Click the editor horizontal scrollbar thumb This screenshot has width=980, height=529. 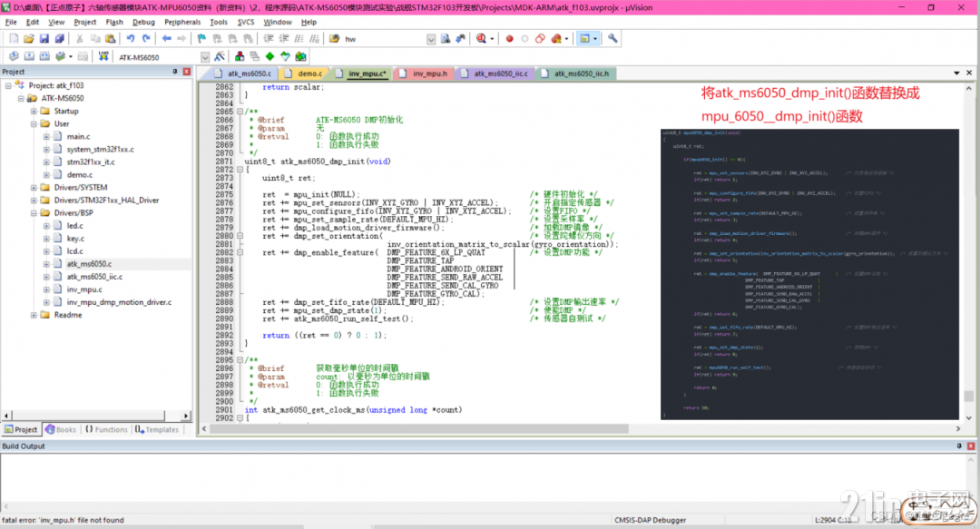tap(418, 429)
